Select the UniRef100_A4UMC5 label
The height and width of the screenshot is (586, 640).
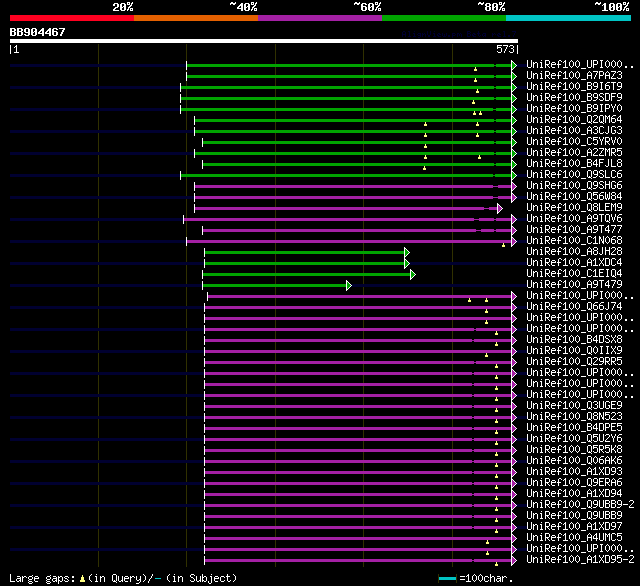pyautogui.click(x=574, y=538)
